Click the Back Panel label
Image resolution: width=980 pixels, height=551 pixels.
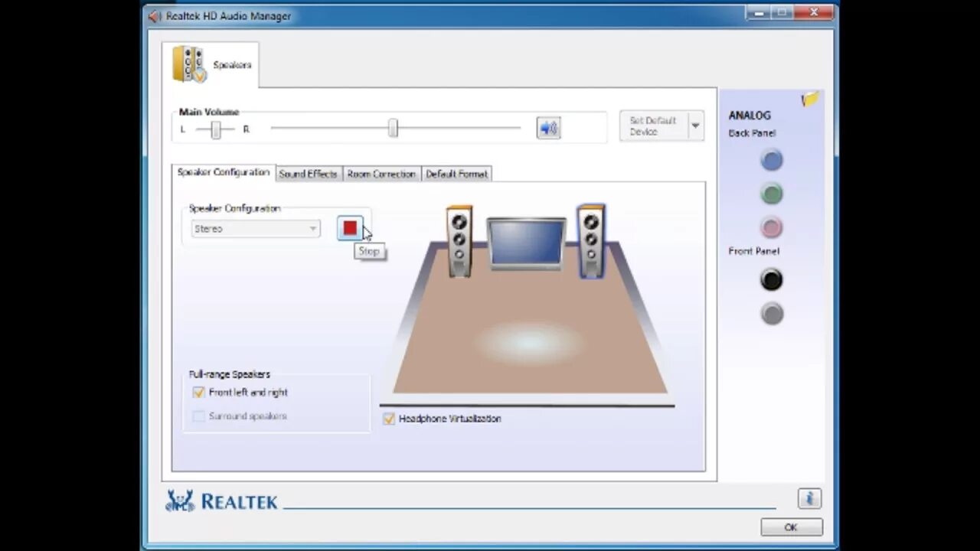(x=752, y=133)
